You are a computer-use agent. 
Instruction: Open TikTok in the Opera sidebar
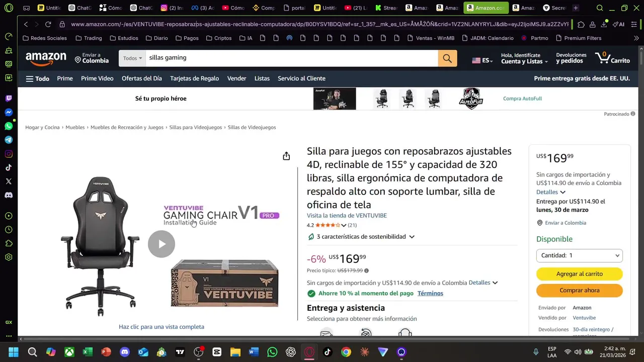9,167
